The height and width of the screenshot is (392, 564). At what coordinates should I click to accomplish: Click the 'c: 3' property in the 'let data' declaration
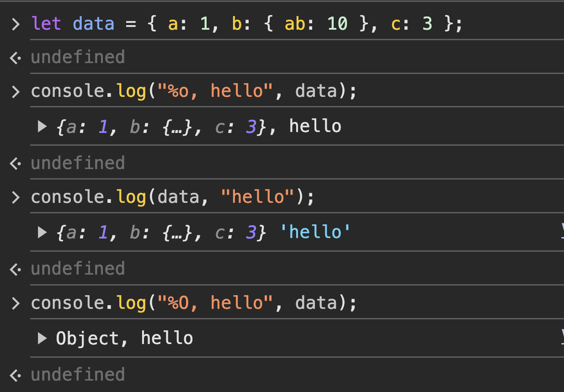412,23
